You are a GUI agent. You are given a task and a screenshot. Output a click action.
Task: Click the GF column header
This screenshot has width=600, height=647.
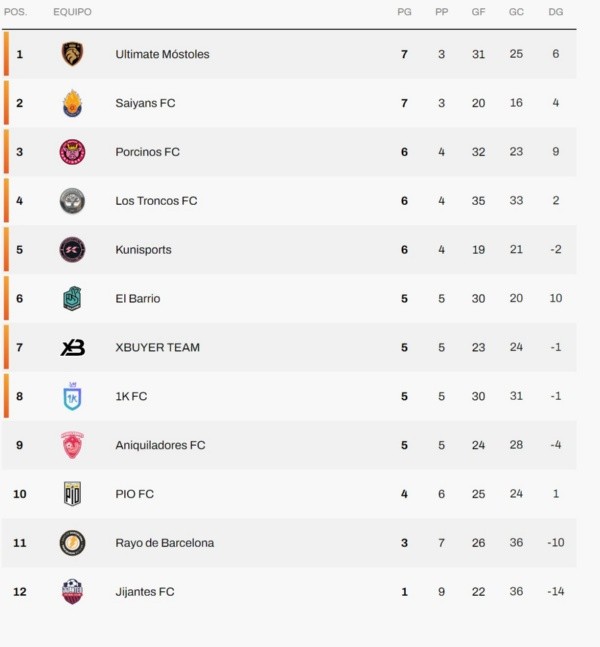tap(478, 12)
